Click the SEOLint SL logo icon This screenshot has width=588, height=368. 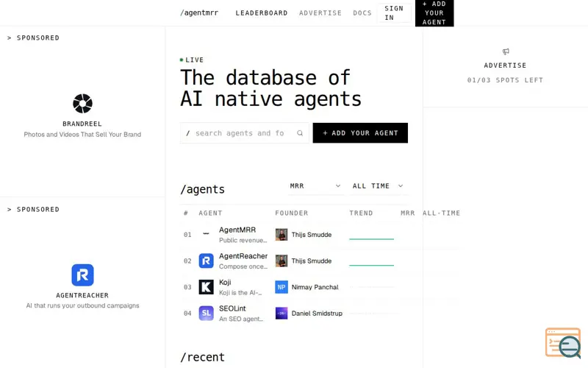tap(206, 314)
